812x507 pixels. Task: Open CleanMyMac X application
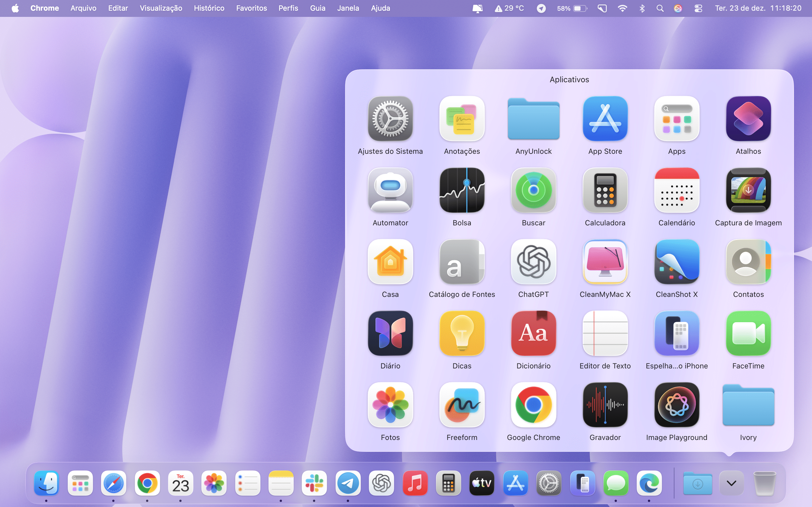point(605,262)
